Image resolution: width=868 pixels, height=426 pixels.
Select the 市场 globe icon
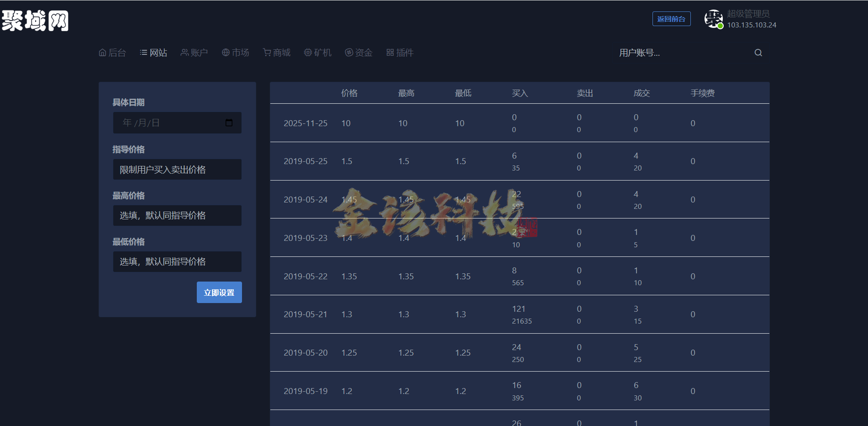pos(225,52)
